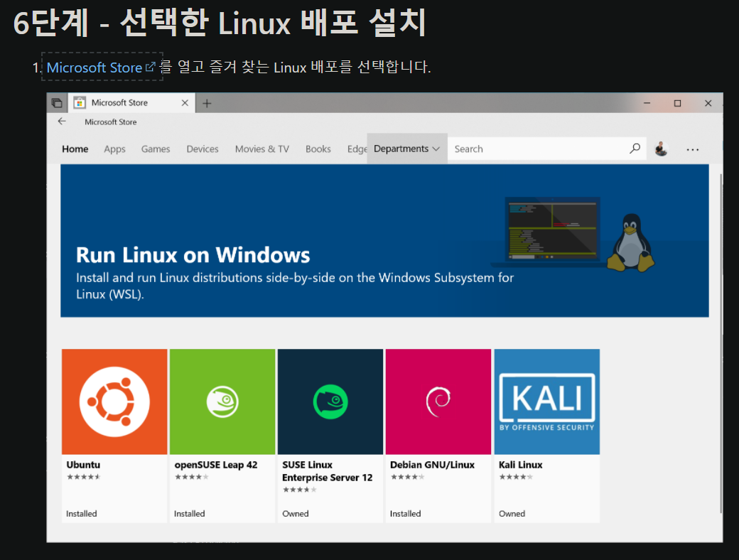
Task: Click the openSUSE Leap 42 title text
Action: coord(216,465)
